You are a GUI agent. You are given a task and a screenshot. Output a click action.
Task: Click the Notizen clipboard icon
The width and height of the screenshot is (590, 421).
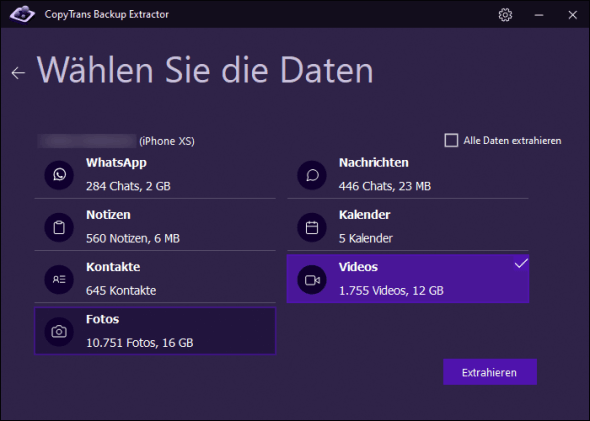[x=59, y=227]
